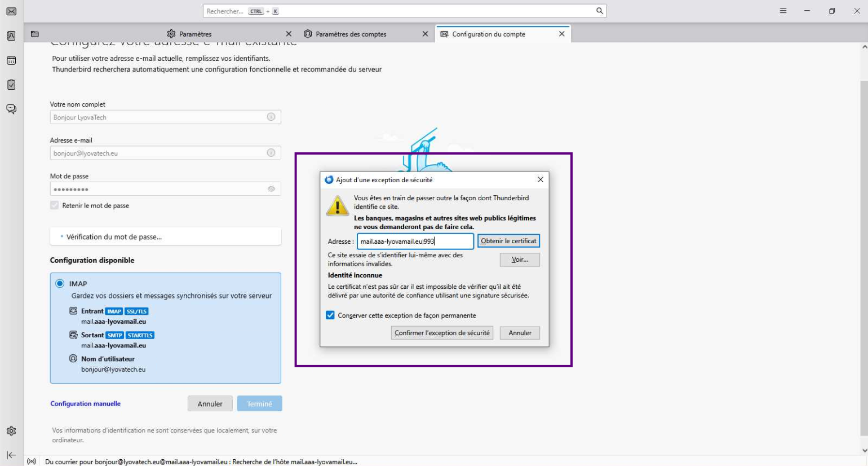Click the vertical scrollbar on the right
This screenshot has width=868, height=466.
[865, 258]
